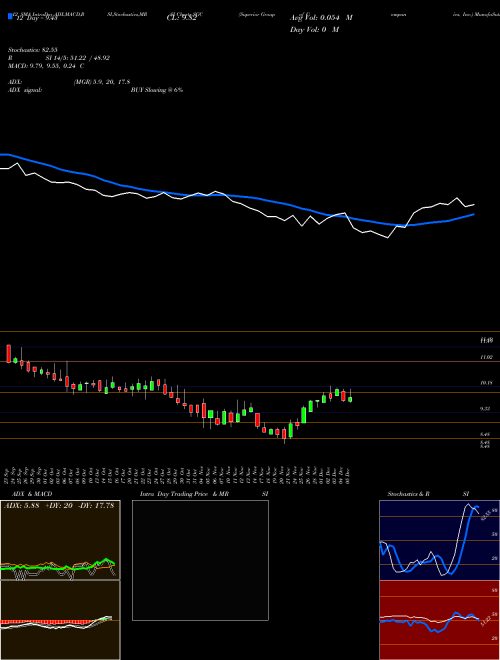Click the 9.33 price axis label

[485, 409]
